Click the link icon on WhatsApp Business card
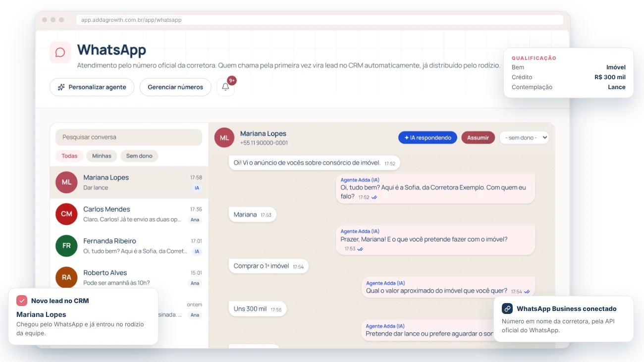This screenshot has height=362, width=644. (507, 309)
